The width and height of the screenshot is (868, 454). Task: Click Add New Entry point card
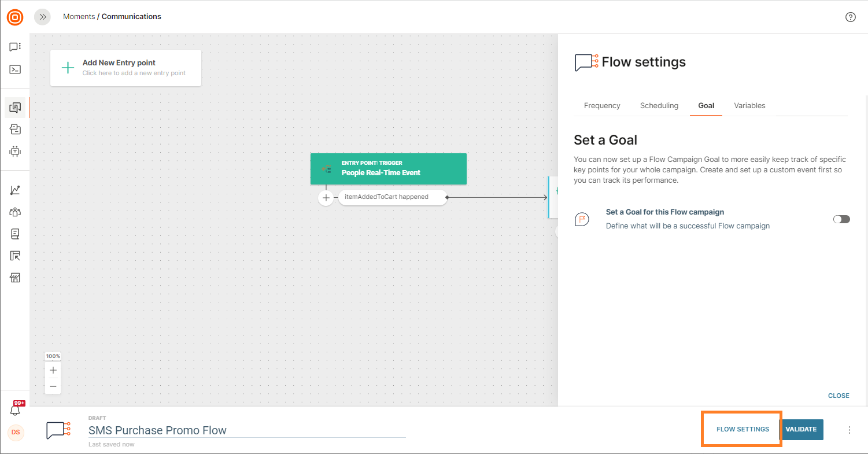125,68
